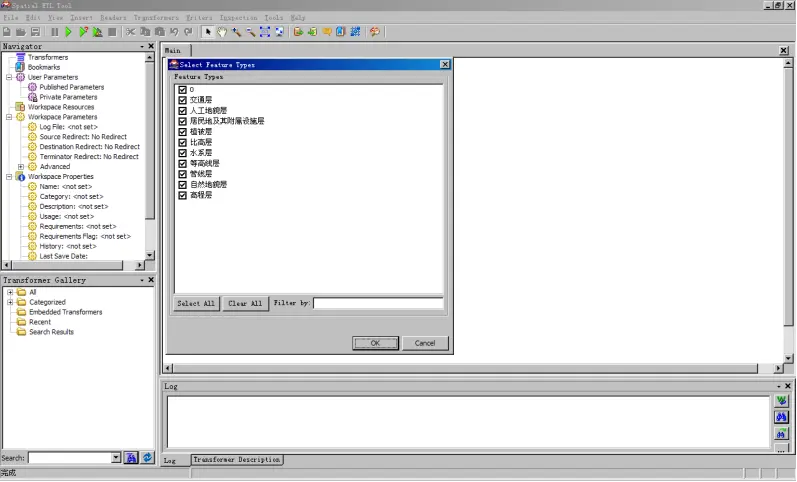Click the Zoom out magnifier icon

[251, 32]
